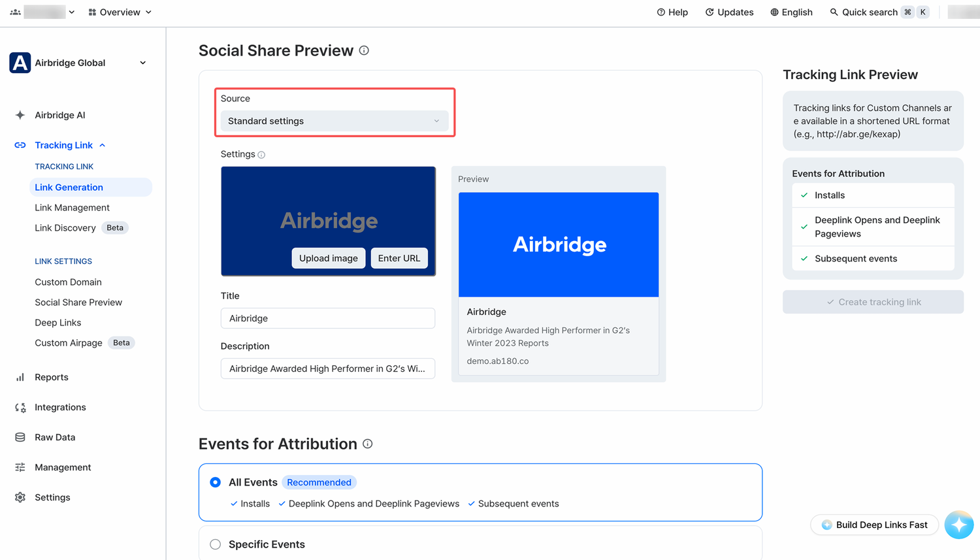This screenshot has width=980, height=560.
Task: Open the Overview dropdown menu
Action: pos(120,12)
